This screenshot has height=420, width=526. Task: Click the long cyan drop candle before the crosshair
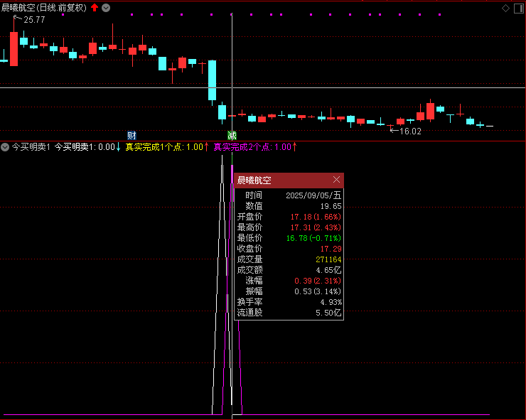coord(212,80)
